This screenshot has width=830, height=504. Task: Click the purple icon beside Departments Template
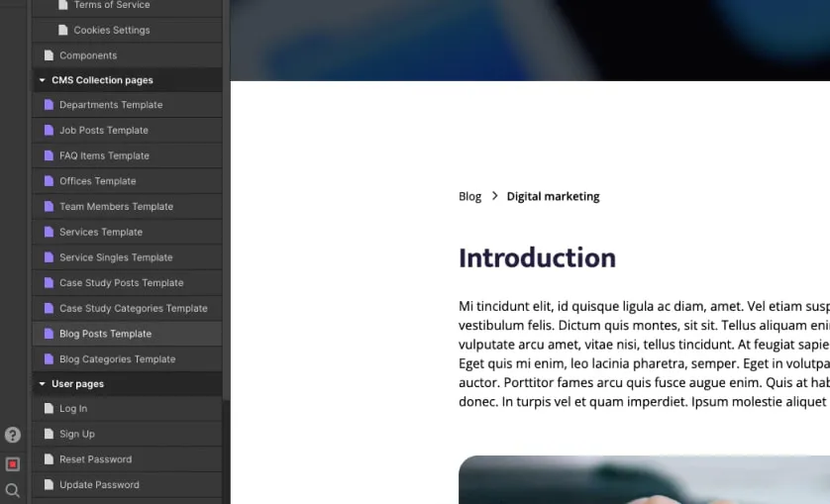tap(49, 105)
